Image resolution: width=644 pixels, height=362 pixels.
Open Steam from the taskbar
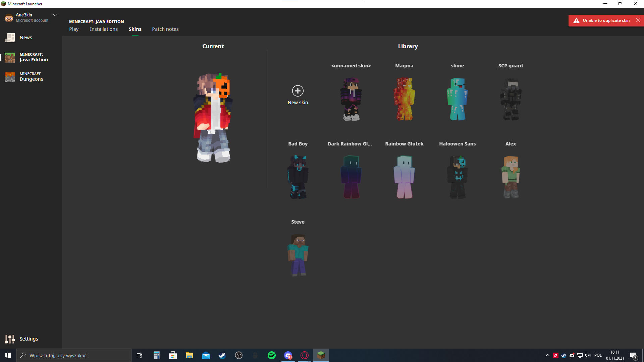pyautogui.click(x=222, y=355)
